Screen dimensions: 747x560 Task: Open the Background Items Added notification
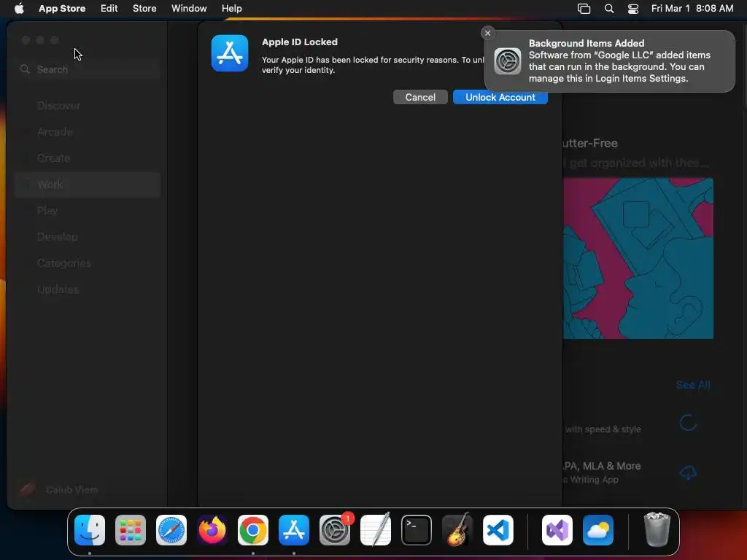coord(610,61)
